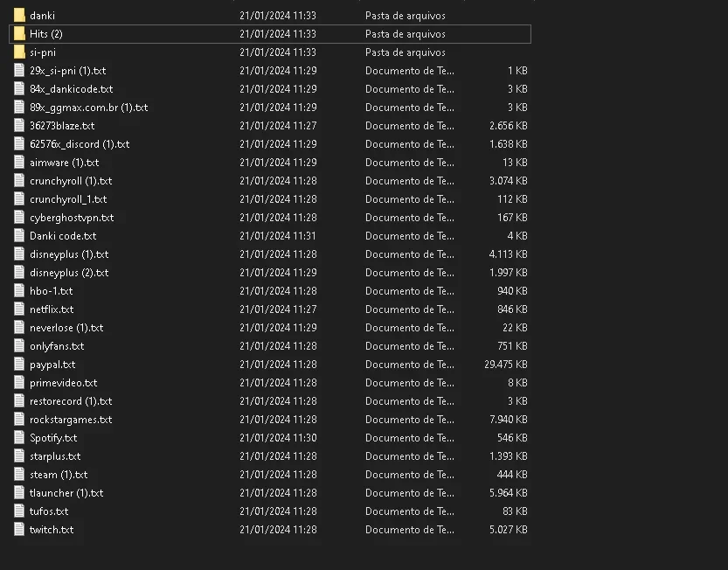Viewport: 728px width, 570px height.
Task: Click the 89x_ggmax.com.br (1).txt file name
Action: pyautogui.click(x=88, y=108)
